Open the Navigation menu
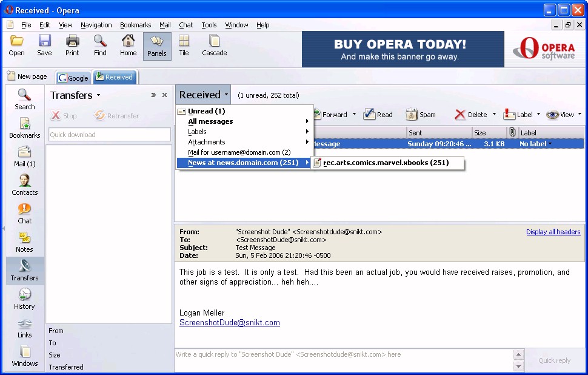588x375 pixels. (x=96, y=25)
